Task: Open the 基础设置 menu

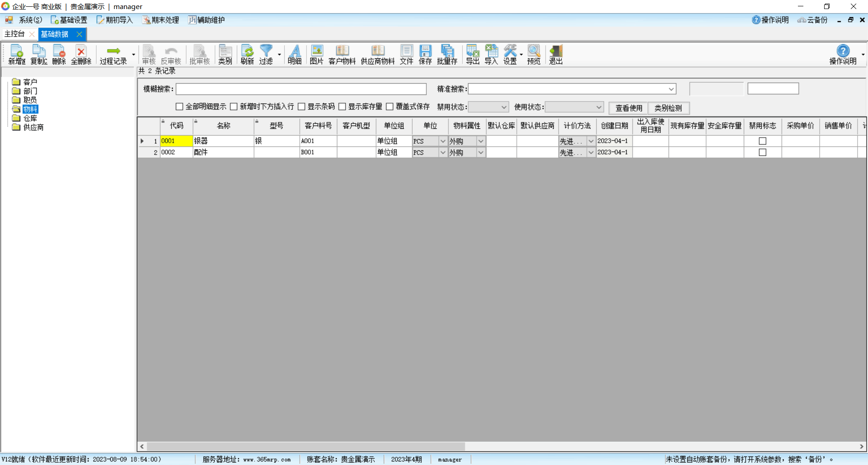Action: (69, 20)
